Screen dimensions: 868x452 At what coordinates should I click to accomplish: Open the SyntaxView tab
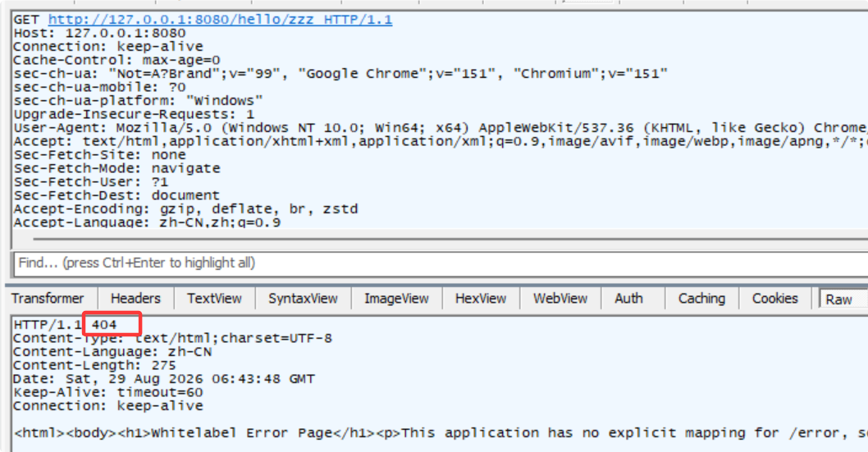(303, 299)
